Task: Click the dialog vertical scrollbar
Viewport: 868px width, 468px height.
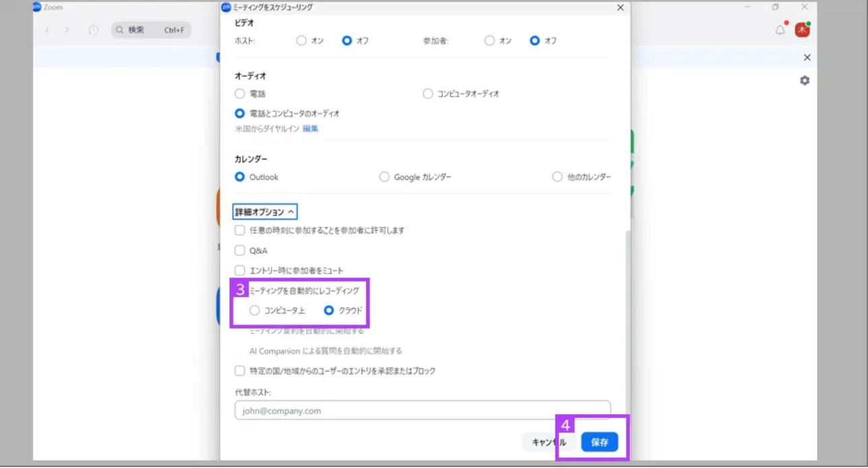Action: click(628, 316)
